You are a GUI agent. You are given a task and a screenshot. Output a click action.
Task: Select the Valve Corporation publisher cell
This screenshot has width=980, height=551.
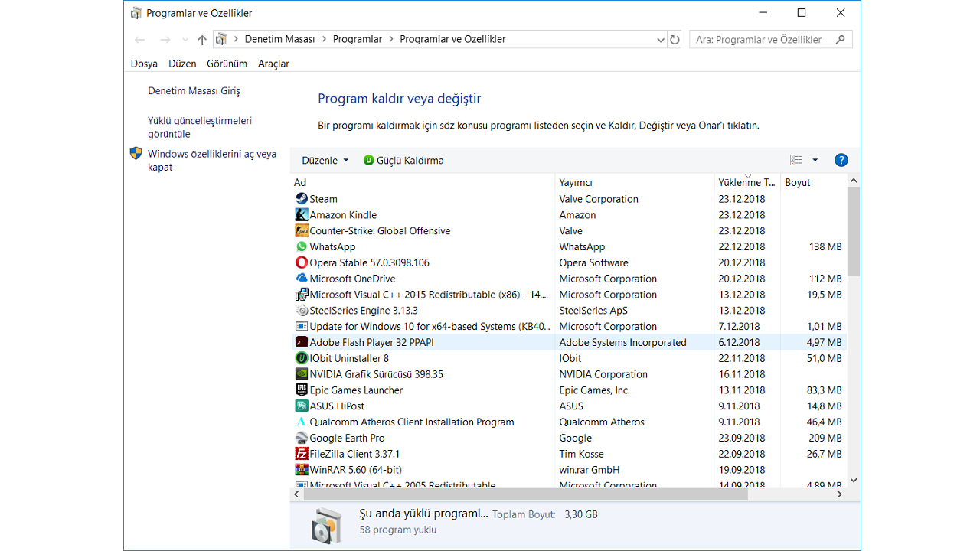pos(599,199)
